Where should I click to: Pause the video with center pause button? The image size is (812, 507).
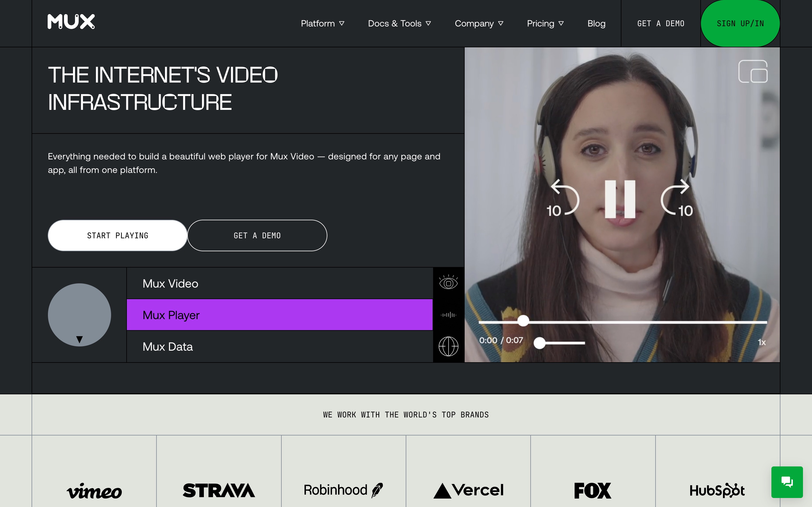[620, 199]
